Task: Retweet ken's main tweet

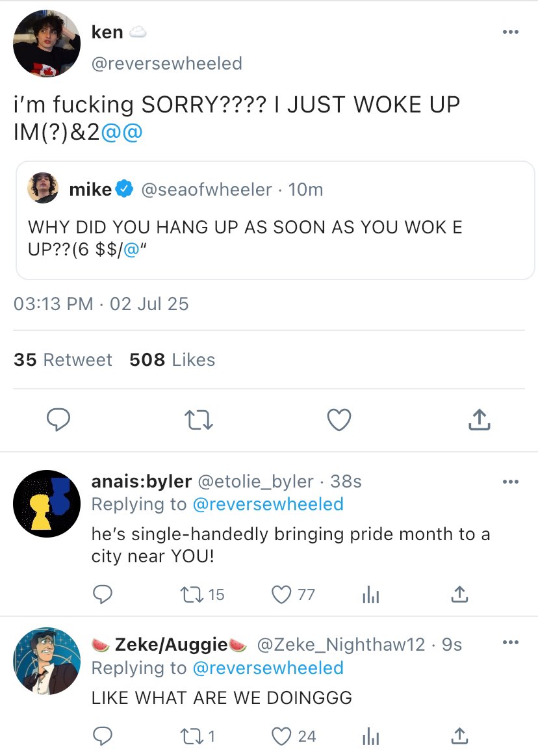Action: pos(198,420)
